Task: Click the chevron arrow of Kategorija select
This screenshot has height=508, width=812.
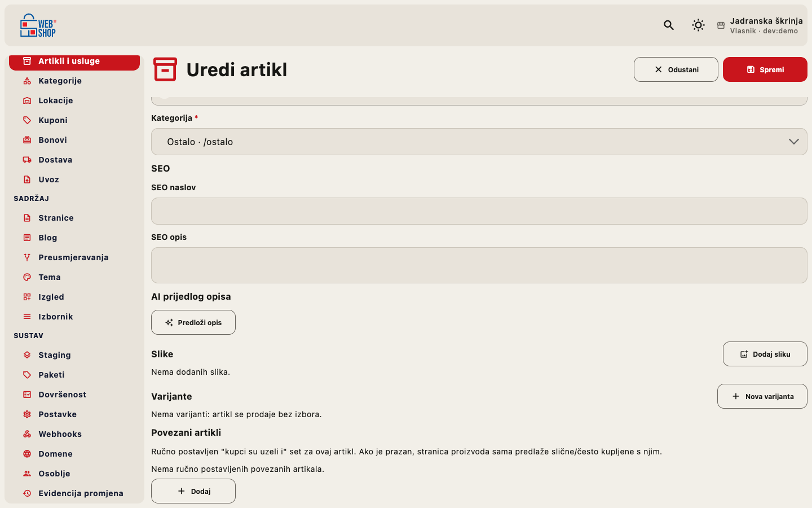Action: [794, 142]
